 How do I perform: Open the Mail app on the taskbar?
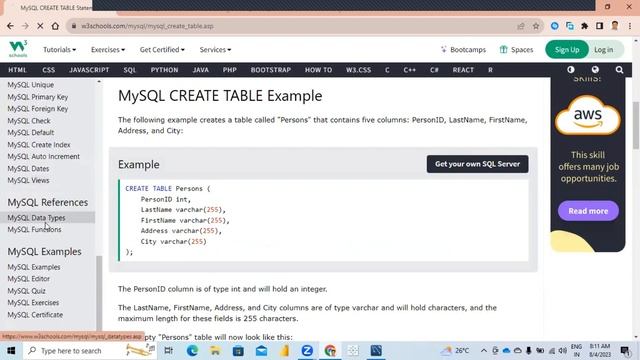pos(262,351)
